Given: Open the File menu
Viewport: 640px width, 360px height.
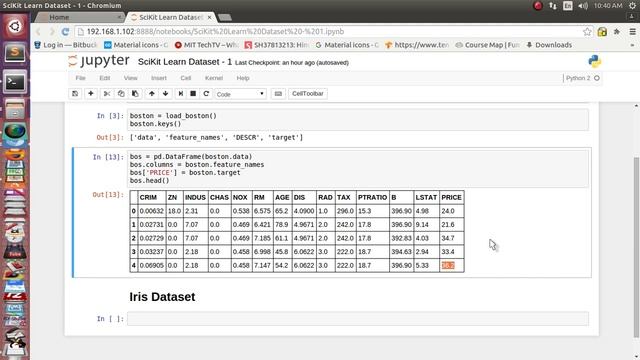Looking at the screenshot, I should (80, 78).
